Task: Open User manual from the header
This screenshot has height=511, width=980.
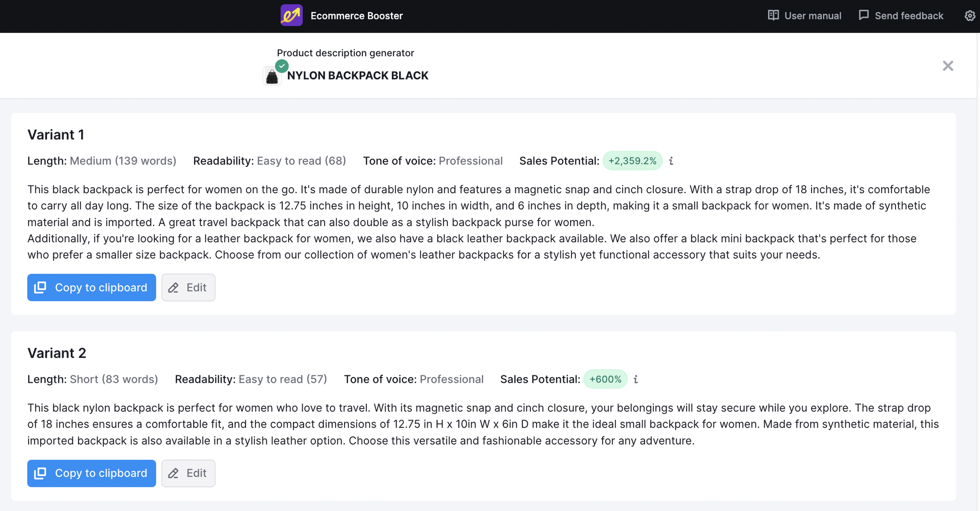Action: point(812,15)
